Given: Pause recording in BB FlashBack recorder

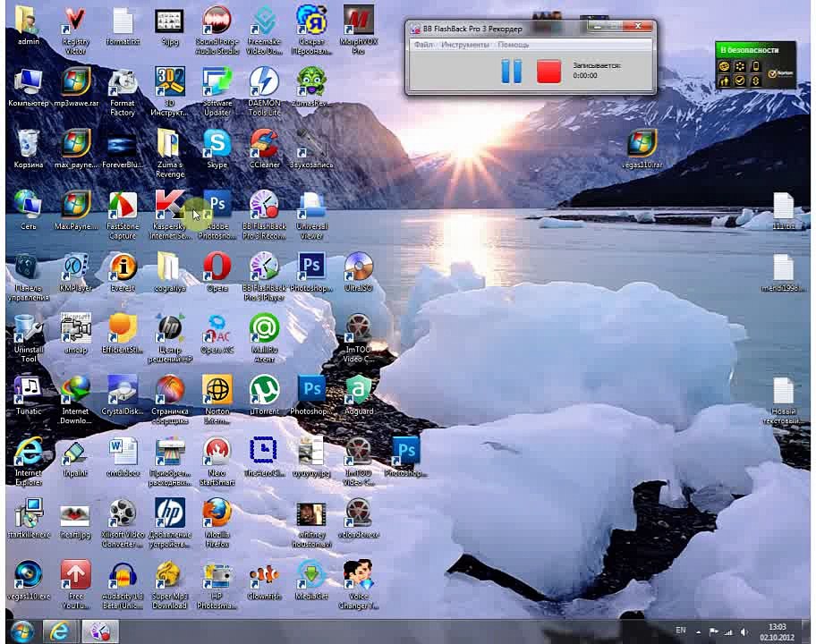Looking at the screenshot, I should (511, 72).
